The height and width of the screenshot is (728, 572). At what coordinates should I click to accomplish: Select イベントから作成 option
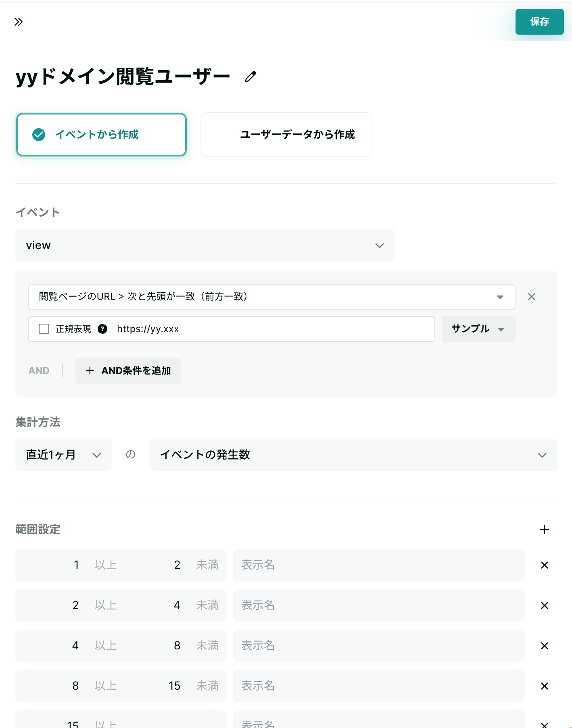101,135
